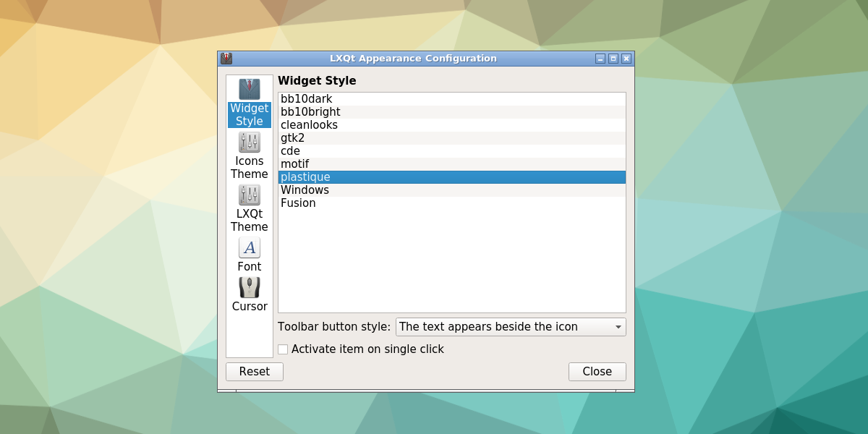Enable Activate item on single click

coord(283,349)
